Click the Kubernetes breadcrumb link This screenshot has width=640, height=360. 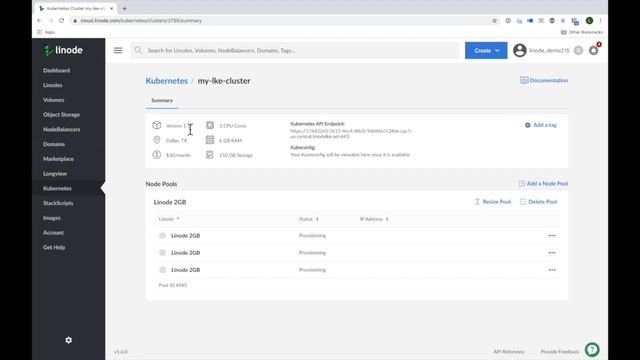click(167, 81)
